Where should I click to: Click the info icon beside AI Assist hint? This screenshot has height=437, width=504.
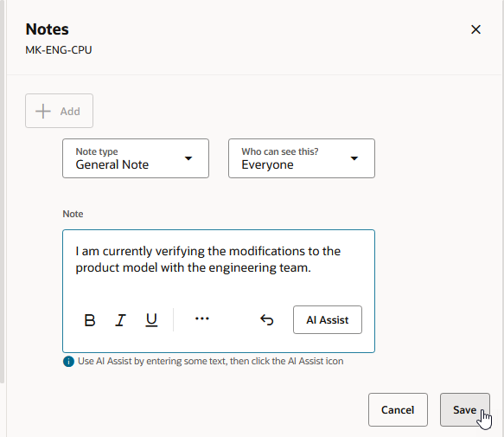(x=68, y=362)
